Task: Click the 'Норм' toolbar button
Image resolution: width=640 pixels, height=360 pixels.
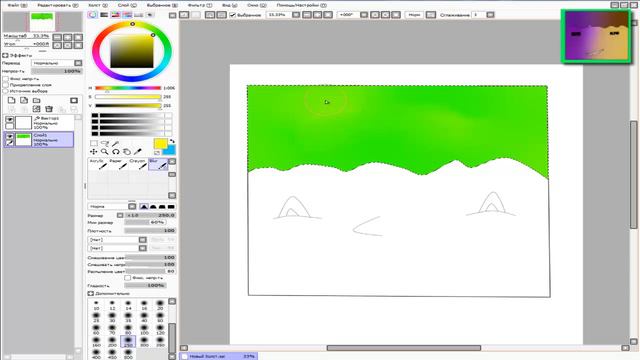Action: (414, 15)
